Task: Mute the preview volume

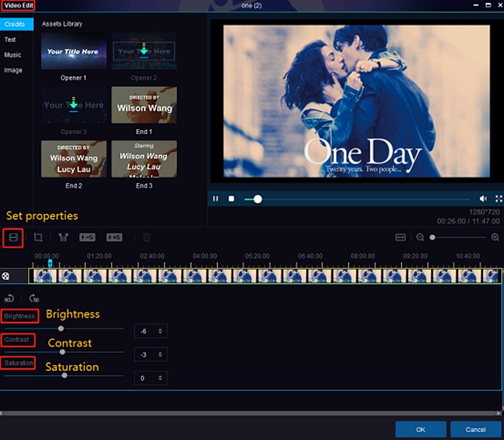Action: click(483, 199)
